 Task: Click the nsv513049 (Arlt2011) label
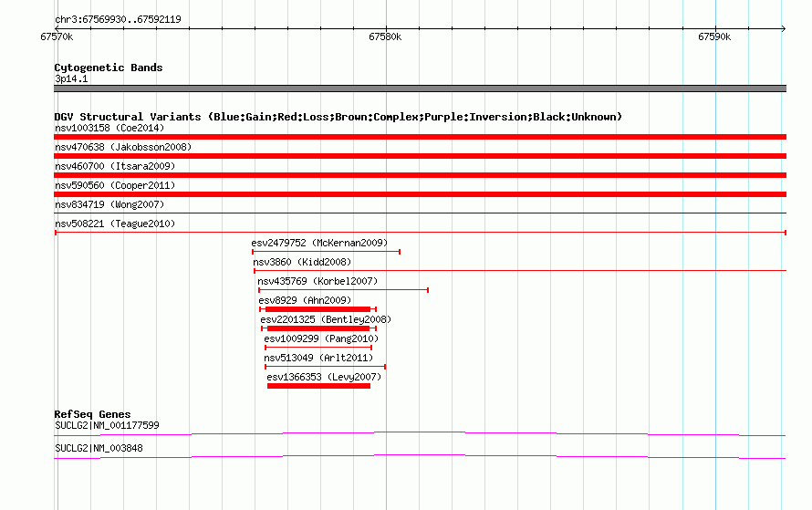pyautogui.click(x=318, y=358)
